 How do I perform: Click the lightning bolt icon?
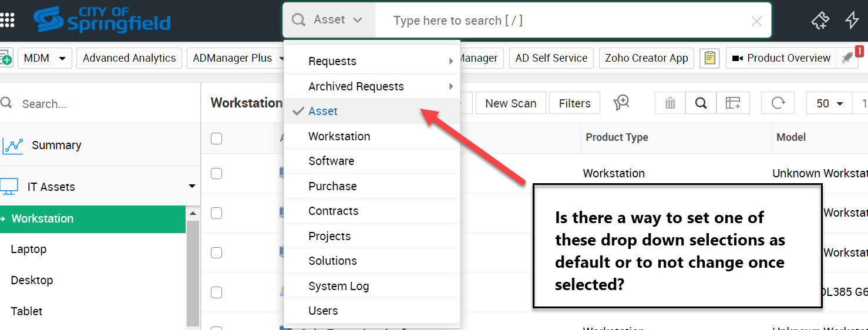tap(852, 20)
